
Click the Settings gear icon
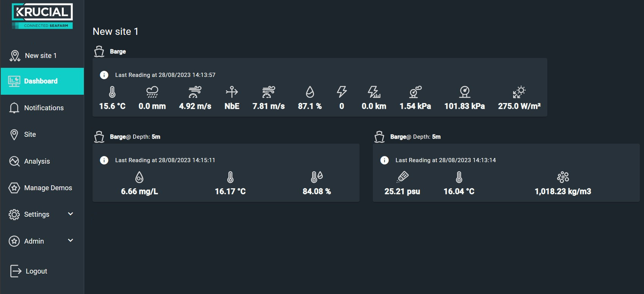tap(14, 214)
